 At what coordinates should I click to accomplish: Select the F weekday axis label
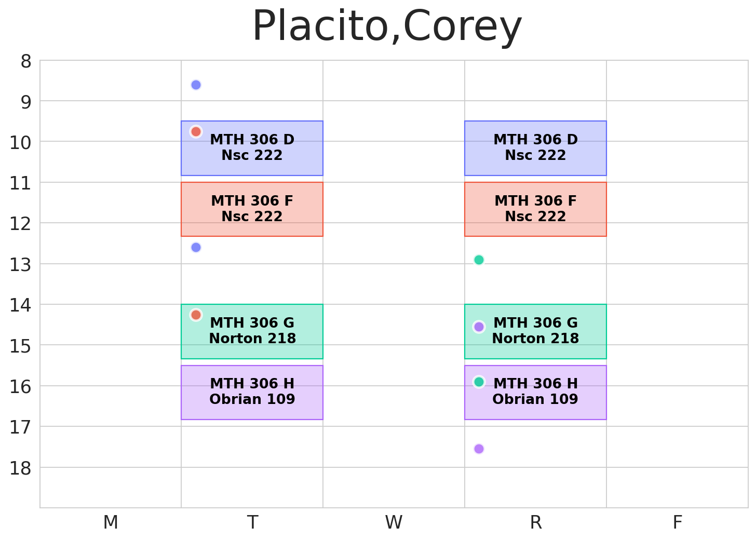pyautogui.click(x=677, y=522)
